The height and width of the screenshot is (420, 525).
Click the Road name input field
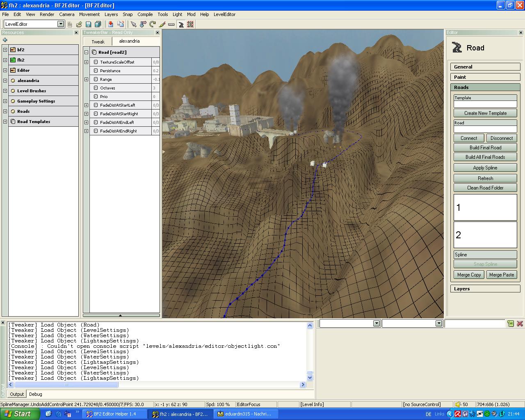[x=485, y=129]
